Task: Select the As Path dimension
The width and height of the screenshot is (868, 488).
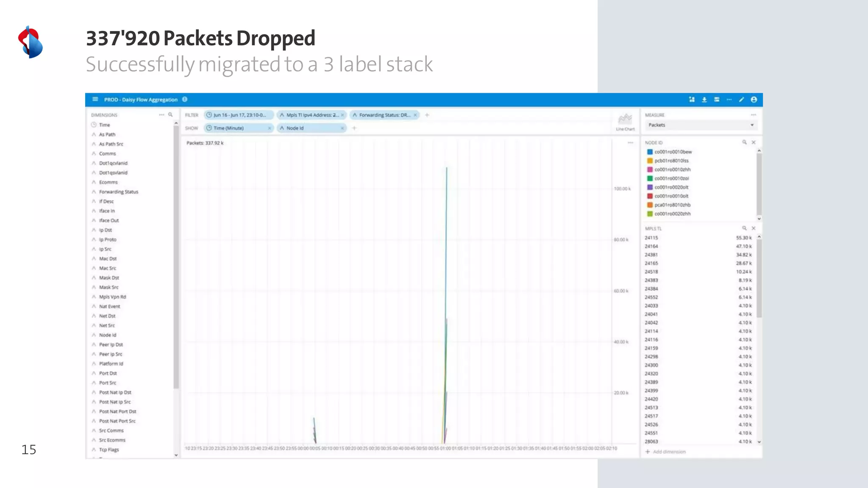Action: [107, 134]
